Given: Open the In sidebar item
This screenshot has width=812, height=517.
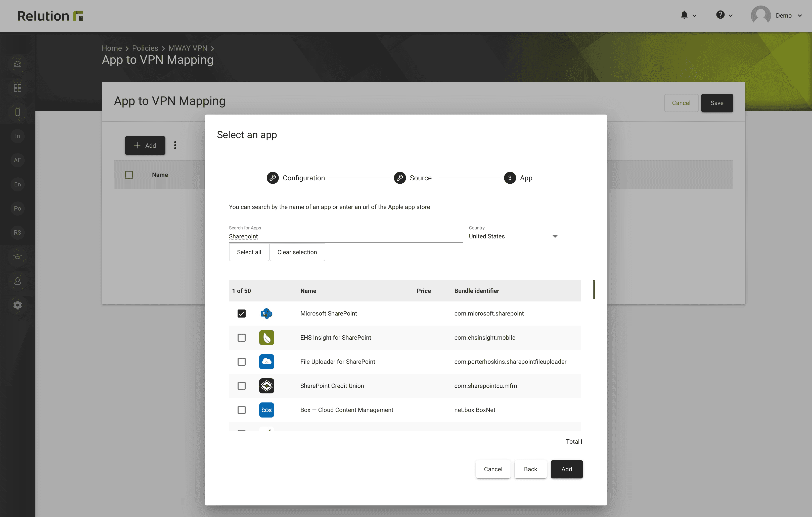Looking at the screenshot, I should click(18, 136).
